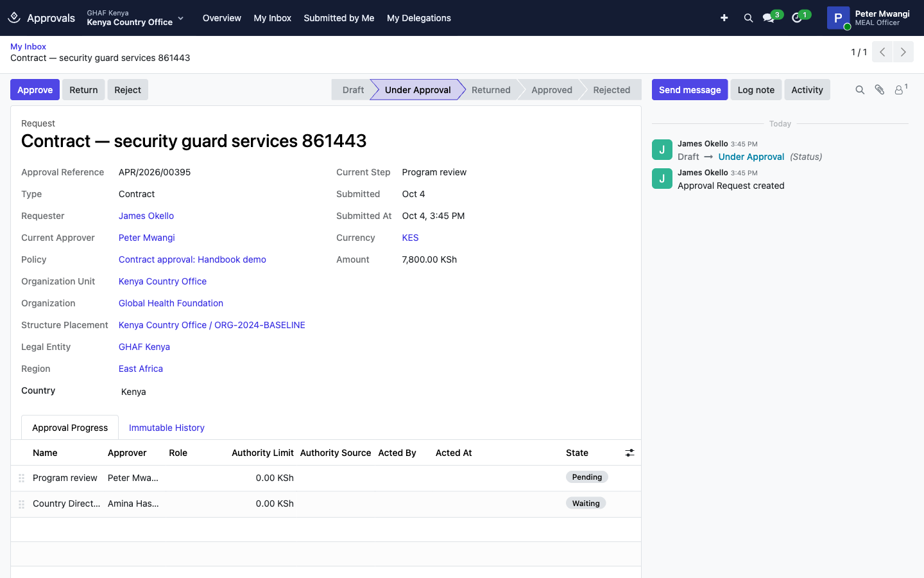Select the Under Approval status stage
The height and width of the screenshot is (578, 924).
418,90
